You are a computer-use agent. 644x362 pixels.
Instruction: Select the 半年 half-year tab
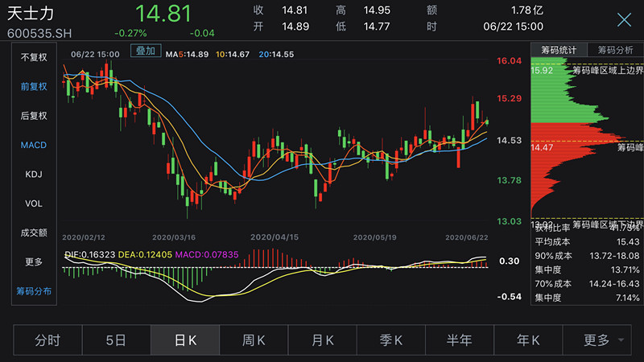(x=460, y=339)
